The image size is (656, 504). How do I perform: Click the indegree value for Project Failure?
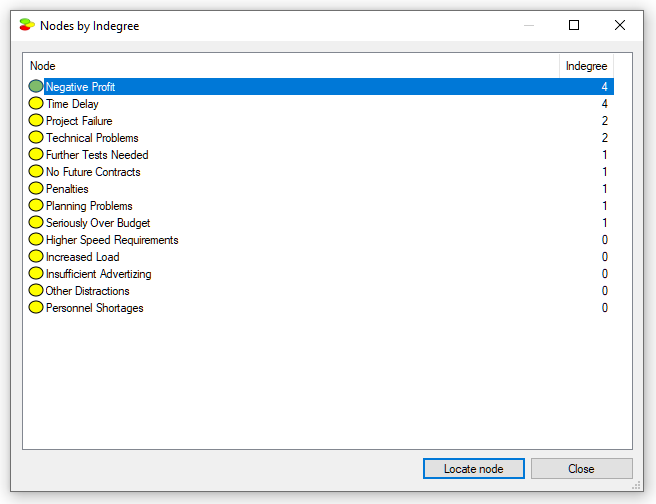pos(605,121)
